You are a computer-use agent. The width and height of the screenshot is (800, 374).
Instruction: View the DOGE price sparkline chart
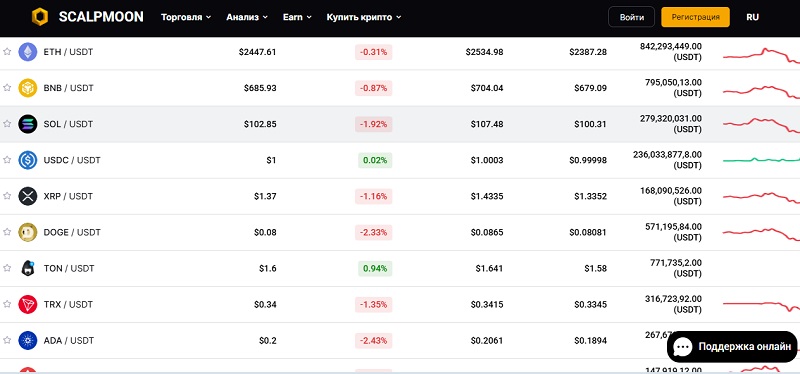coord(761,234)
